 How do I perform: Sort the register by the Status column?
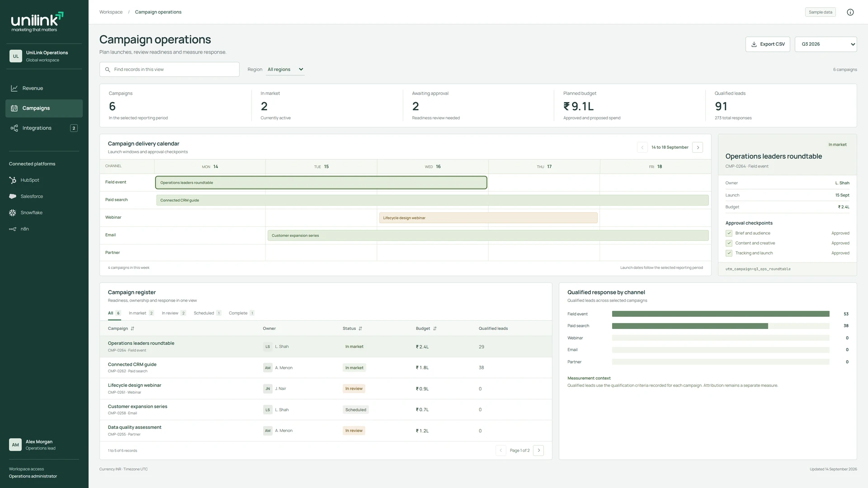click(x=353, y=328)
